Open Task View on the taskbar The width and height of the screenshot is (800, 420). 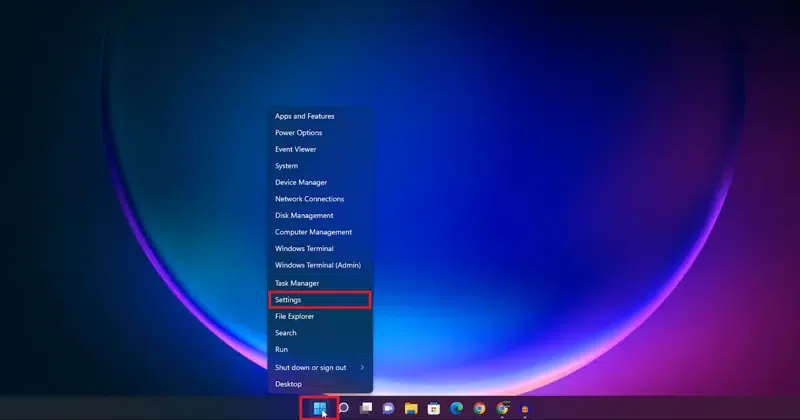366,408
